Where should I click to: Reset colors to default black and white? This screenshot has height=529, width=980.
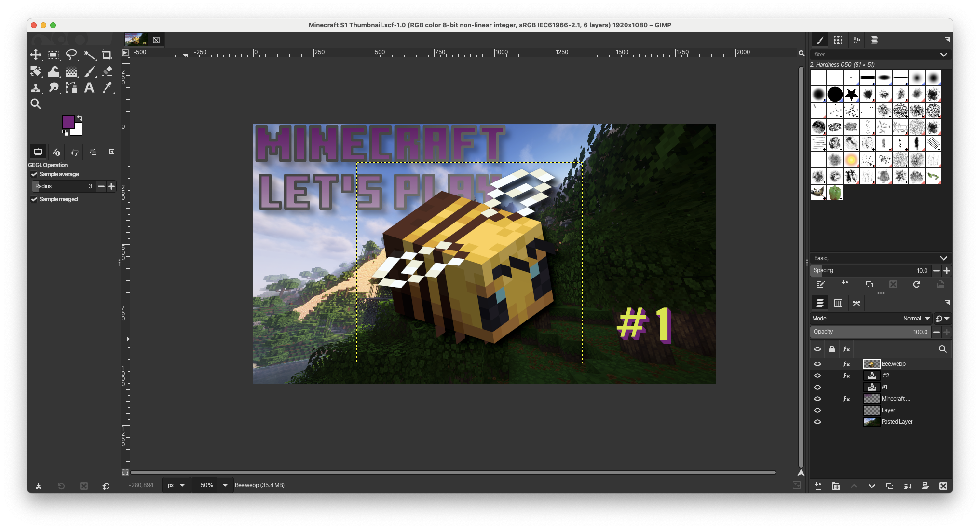[x=65, y=133]
